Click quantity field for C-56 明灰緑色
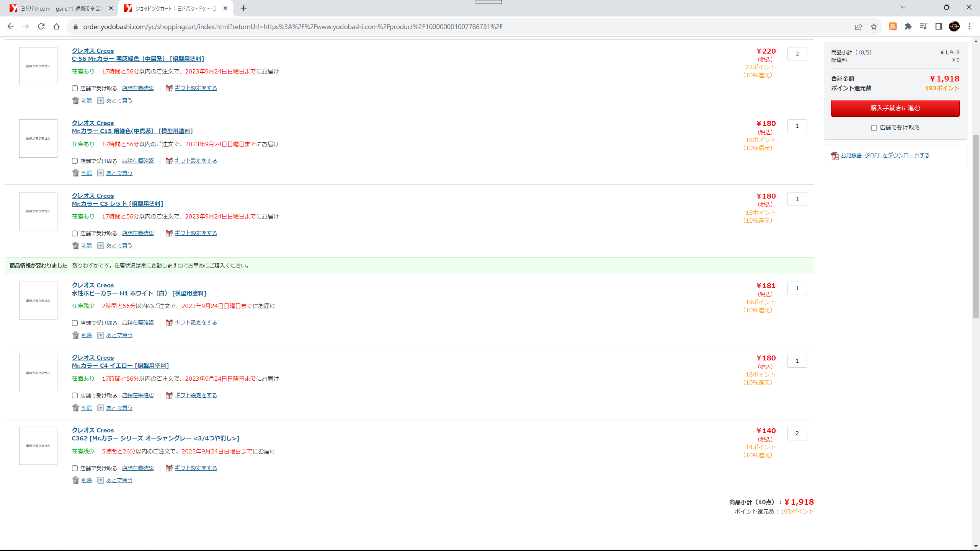Screen dimensions: 980x551 click(x=797, y=54)
